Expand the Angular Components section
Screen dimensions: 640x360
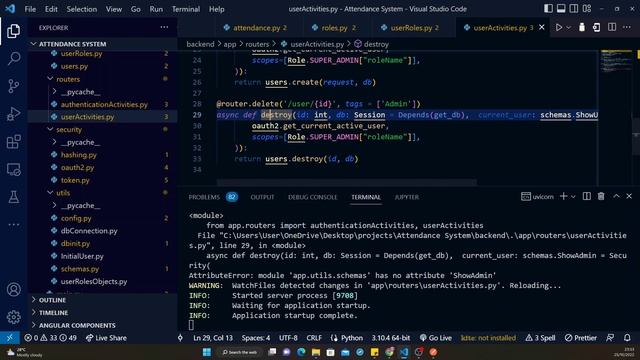coord(77,325)
